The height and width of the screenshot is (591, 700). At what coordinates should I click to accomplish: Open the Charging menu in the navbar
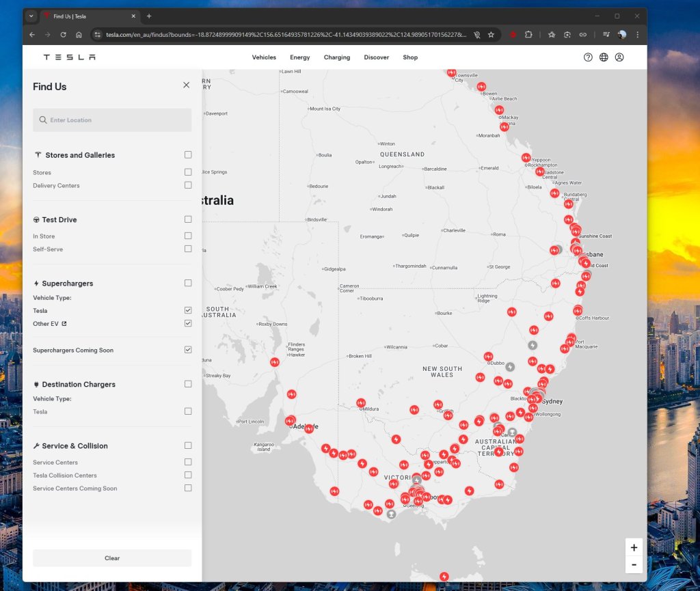click(x=336, y=57)
